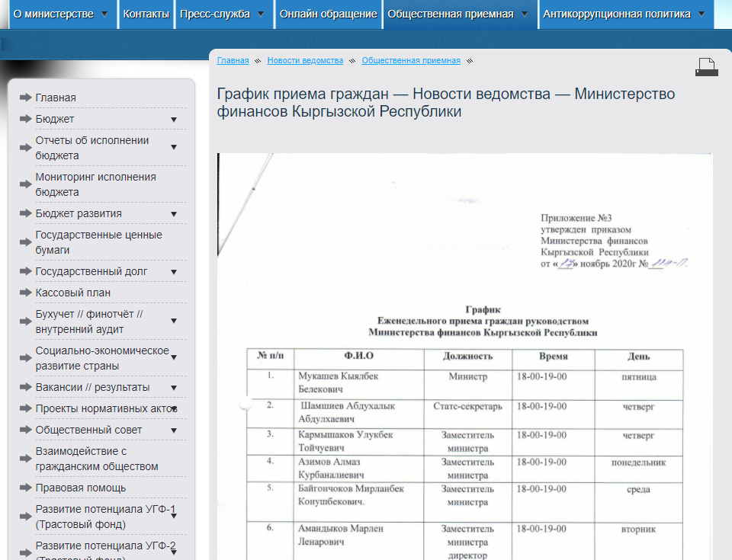The height and width of the screenshot is (560, 732).
Task: Open the Главная breadcrumb link
Action: coord(232,60)
